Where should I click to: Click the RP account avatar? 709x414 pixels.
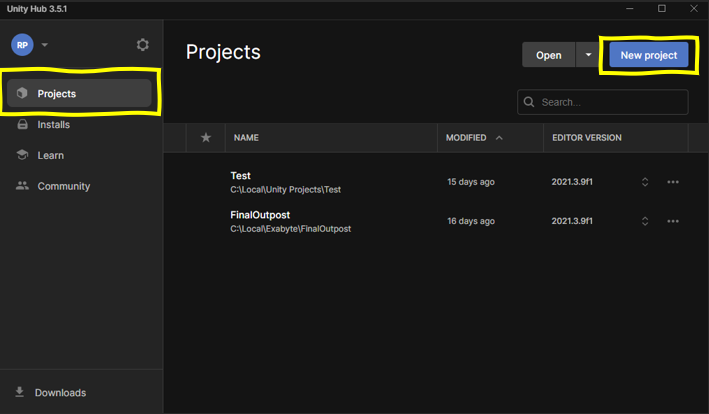pos(22,45)
